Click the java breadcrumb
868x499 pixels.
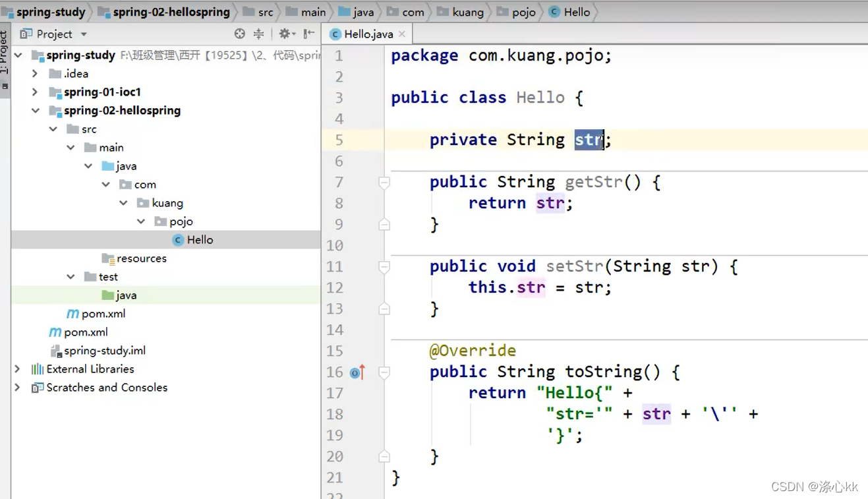click(356, 12)
